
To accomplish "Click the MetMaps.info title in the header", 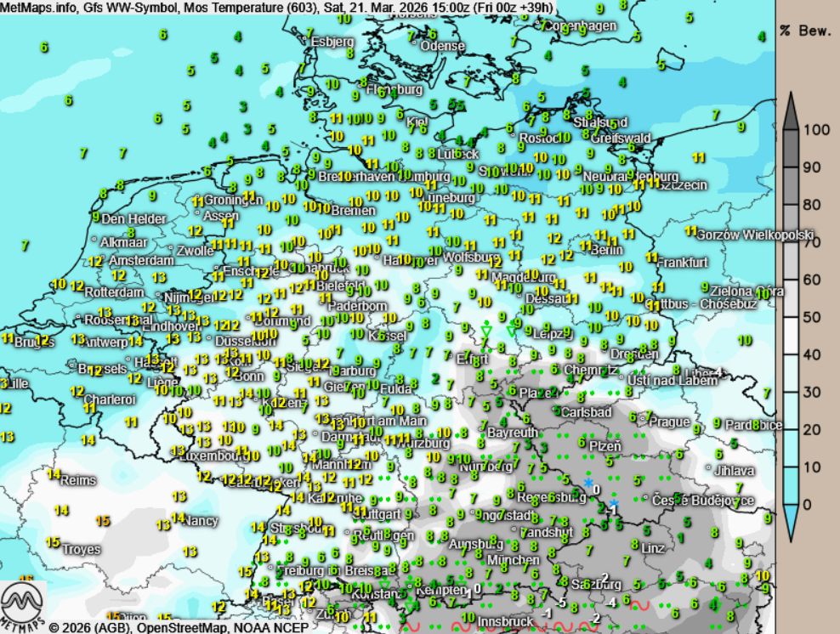I will click(x=37, y=8).
